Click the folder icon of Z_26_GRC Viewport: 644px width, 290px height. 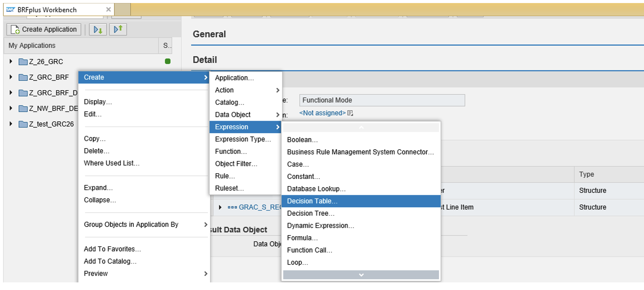(23, 62)
